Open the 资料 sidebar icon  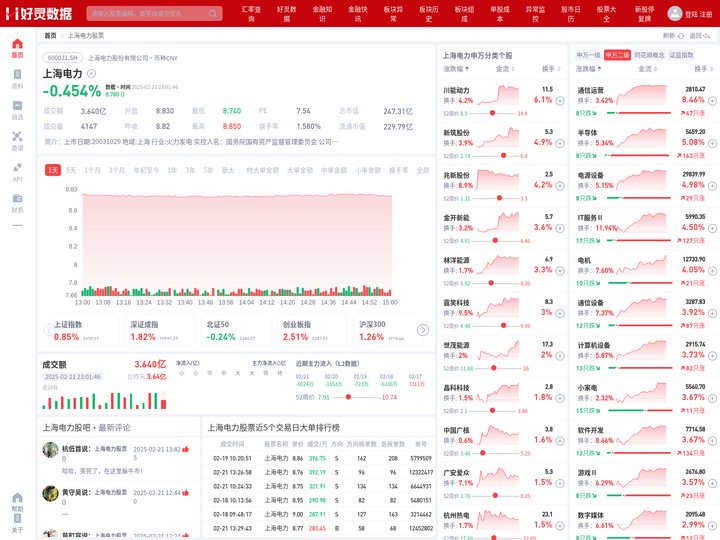17,74
